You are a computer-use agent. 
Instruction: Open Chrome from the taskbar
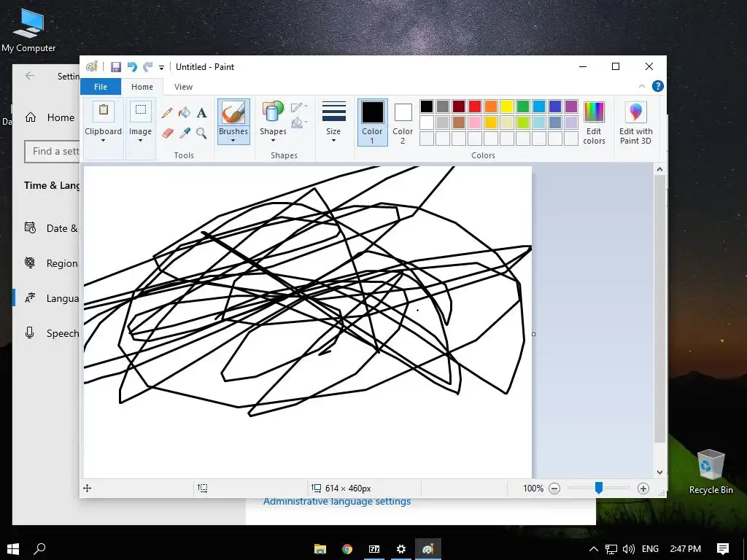(x=347, y=549)
